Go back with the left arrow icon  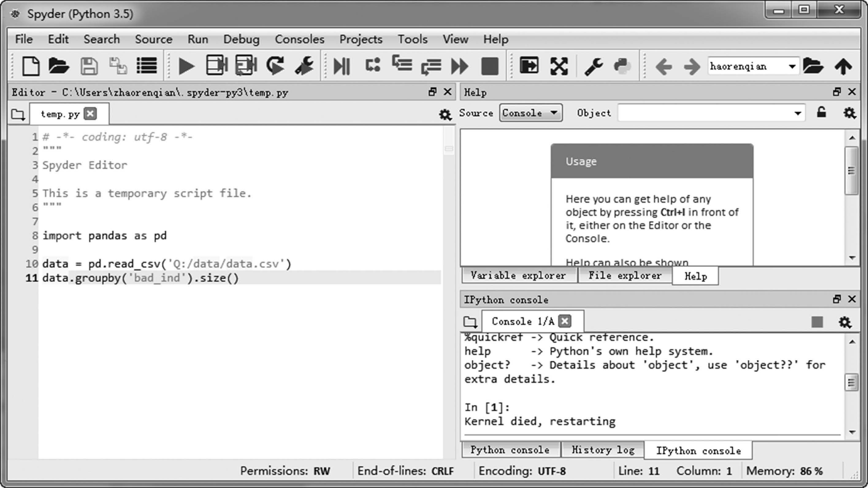664,66
